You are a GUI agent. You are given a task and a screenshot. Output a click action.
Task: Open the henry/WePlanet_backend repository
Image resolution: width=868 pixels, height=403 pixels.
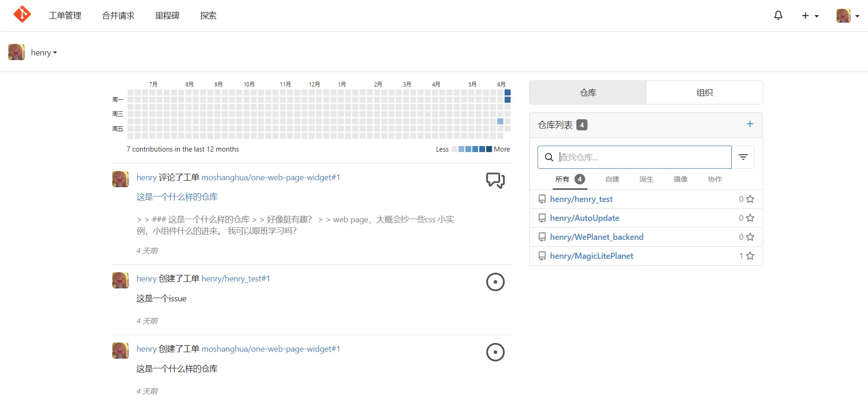(x=597, y=237)
